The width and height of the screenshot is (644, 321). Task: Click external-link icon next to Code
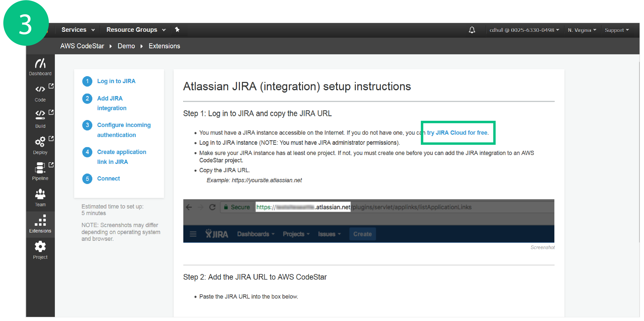point(51,86)
